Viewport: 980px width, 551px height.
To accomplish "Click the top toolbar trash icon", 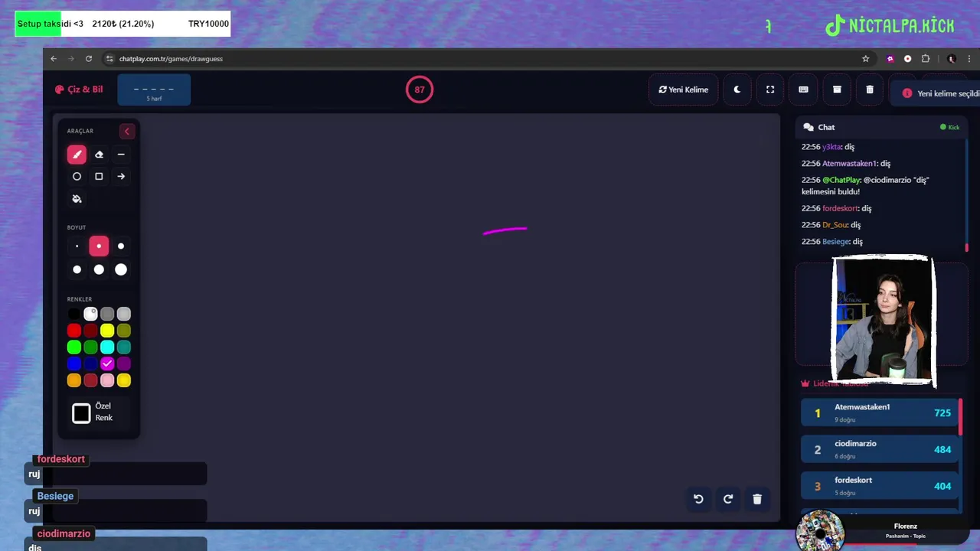I will [x=870, y=90].
